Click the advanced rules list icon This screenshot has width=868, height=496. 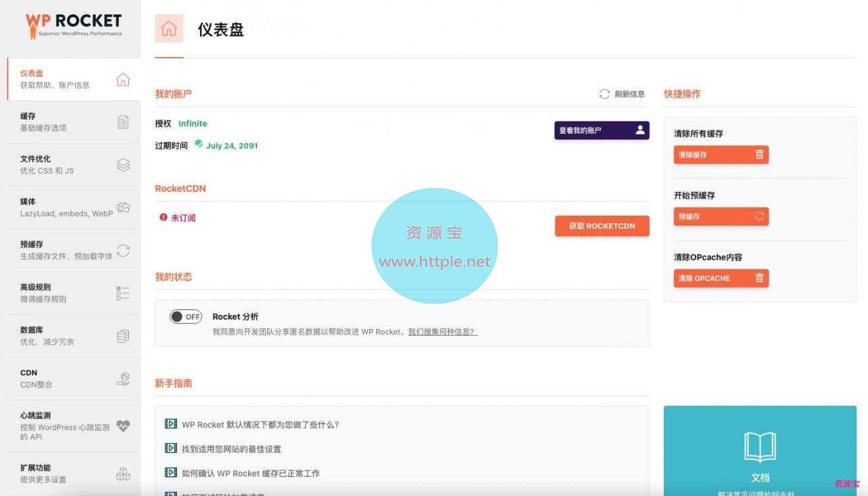[x=123, y=293]
